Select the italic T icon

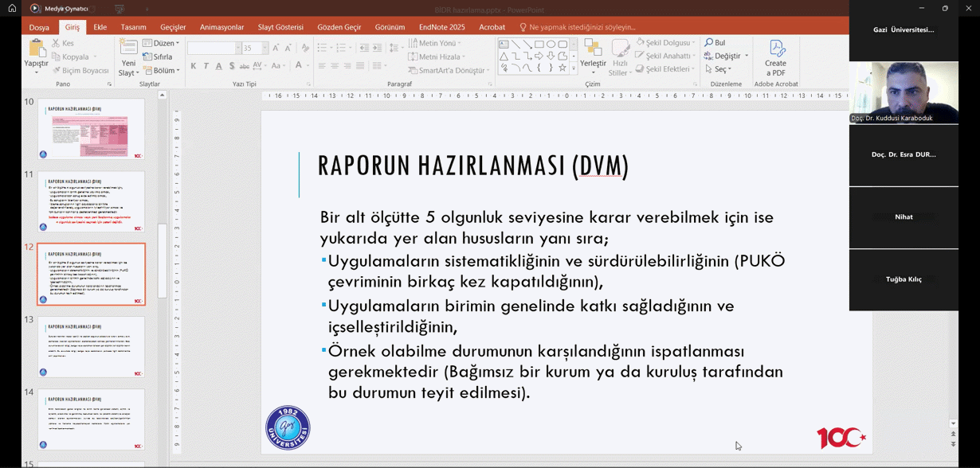click(x=206, y=65)
